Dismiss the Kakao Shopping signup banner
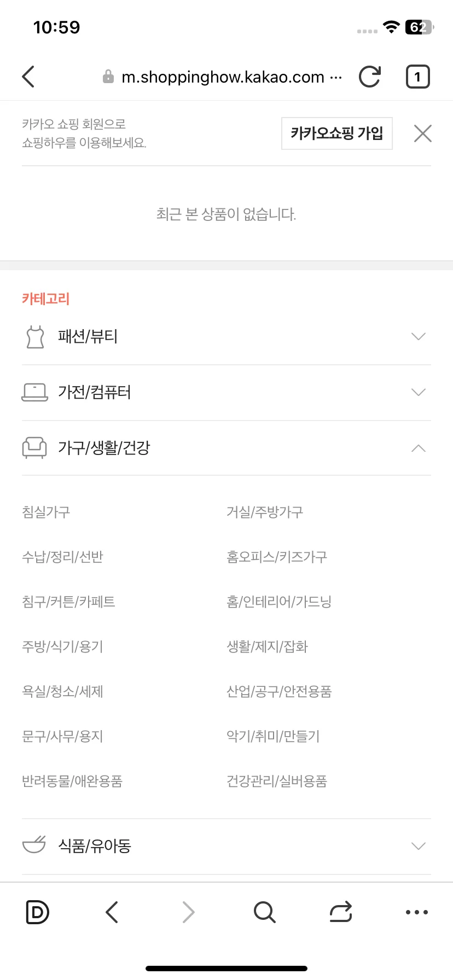453x980 pixels. (x=423, y=133)
